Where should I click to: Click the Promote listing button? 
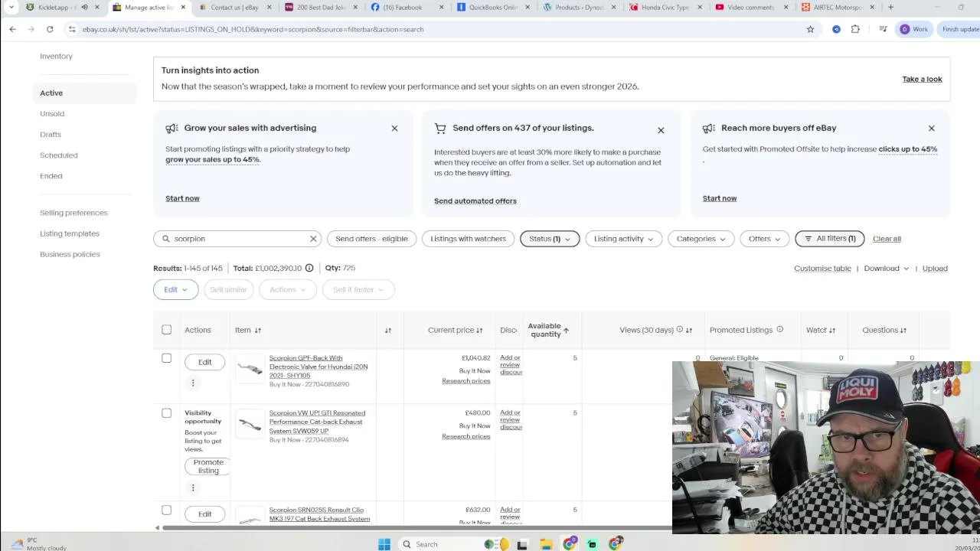click(x=208, y=467)
